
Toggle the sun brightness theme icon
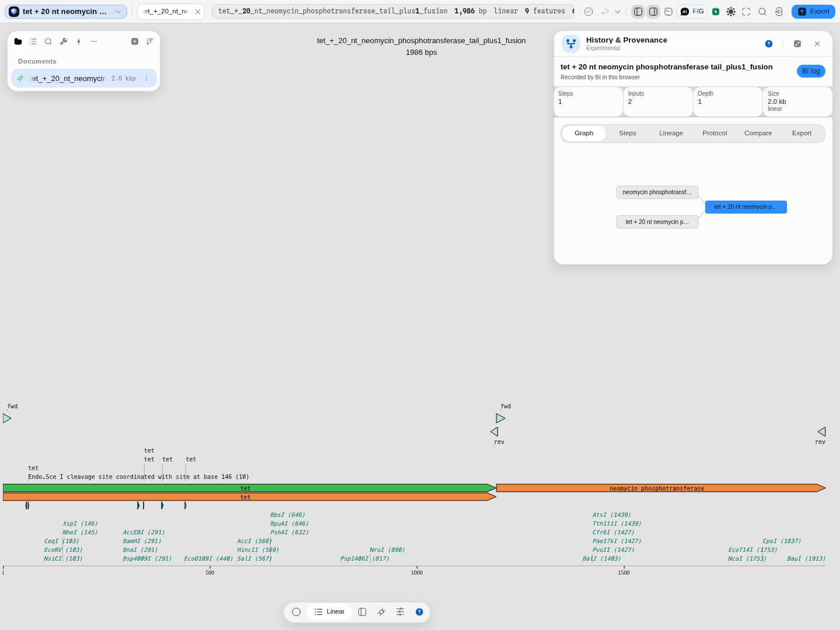731,12
